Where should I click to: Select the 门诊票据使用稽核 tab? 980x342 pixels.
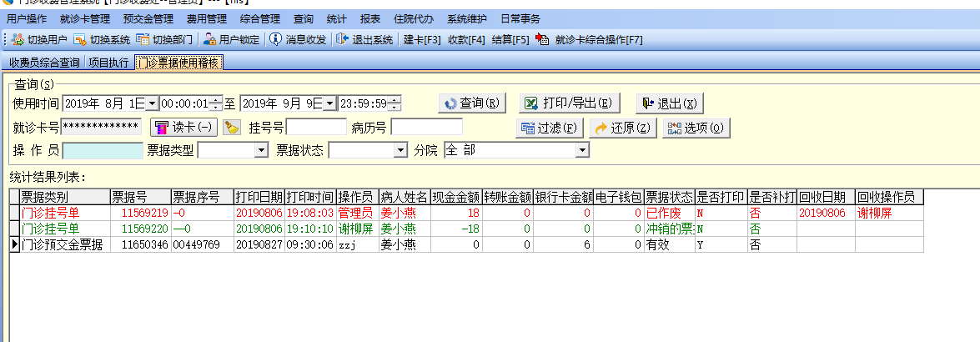178,62
